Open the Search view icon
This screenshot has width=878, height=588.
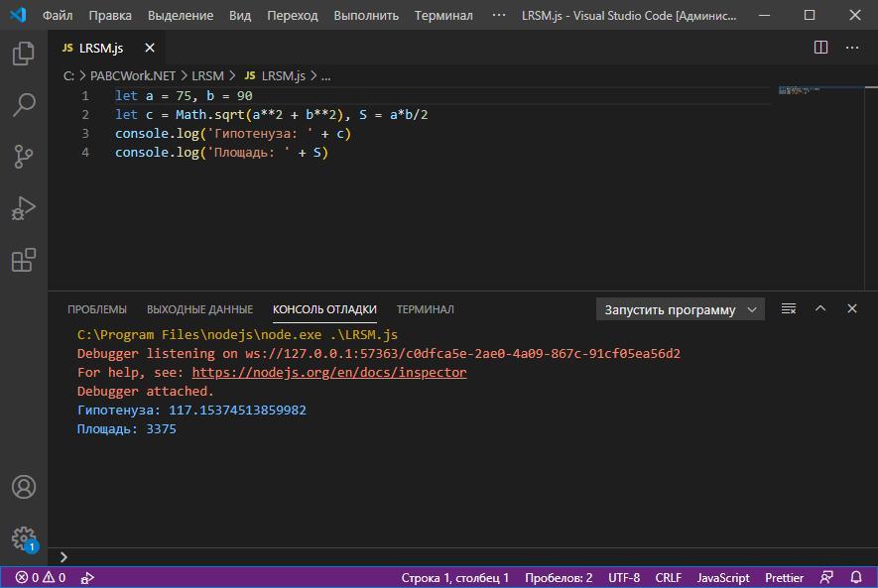23,104
